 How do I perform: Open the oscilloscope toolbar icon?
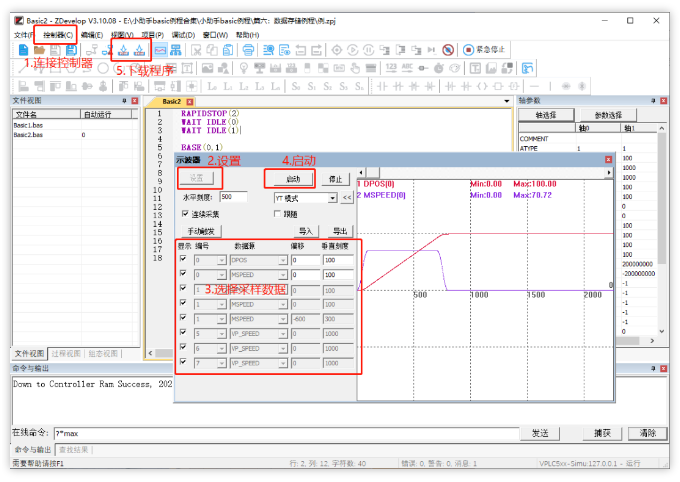click(x=160, y=50)
